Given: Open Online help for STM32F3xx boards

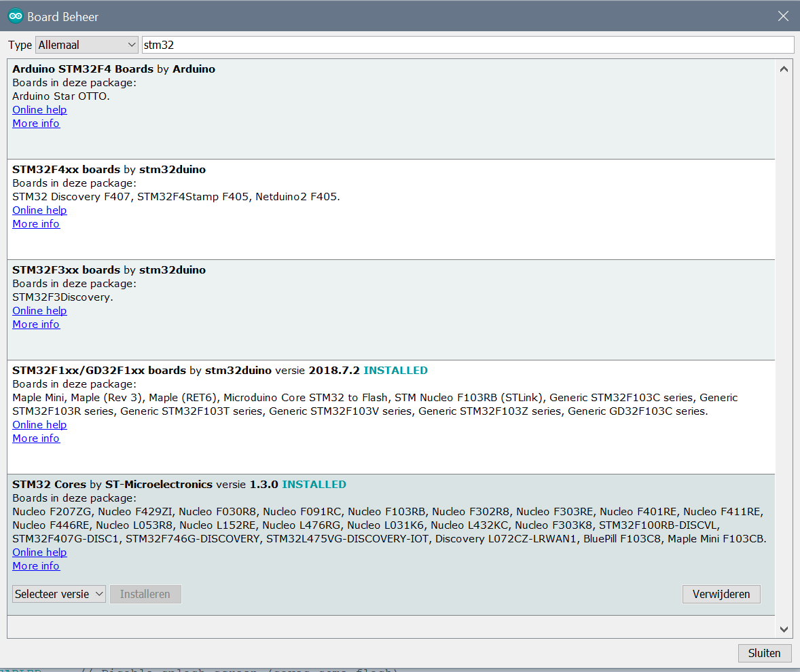Looking at the screenshot, I should (x=39, y=311).
